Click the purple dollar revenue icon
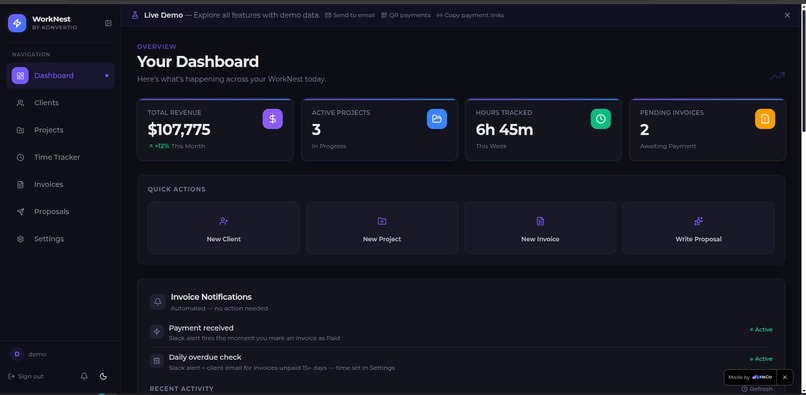The height and width of the screenshot is (395, 806). coord(272,119)
